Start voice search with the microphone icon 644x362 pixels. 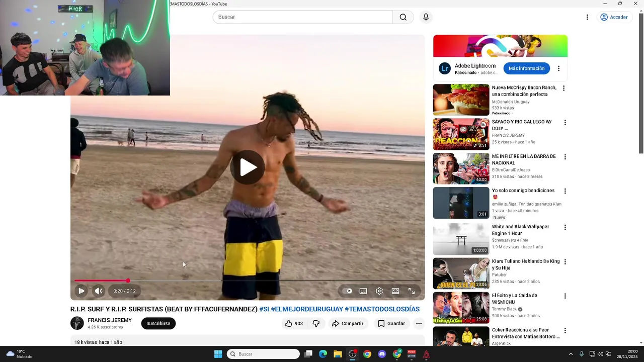point(426,17)
